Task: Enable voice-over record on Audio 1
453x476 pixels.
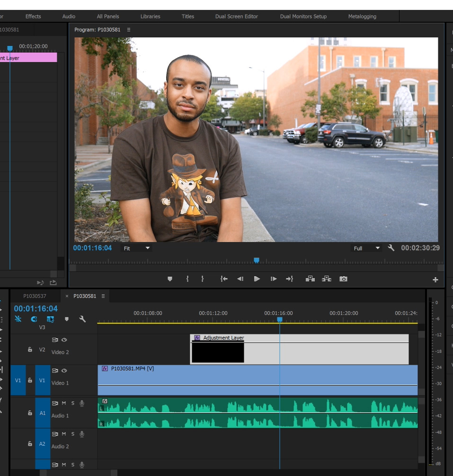Action: 81,403
